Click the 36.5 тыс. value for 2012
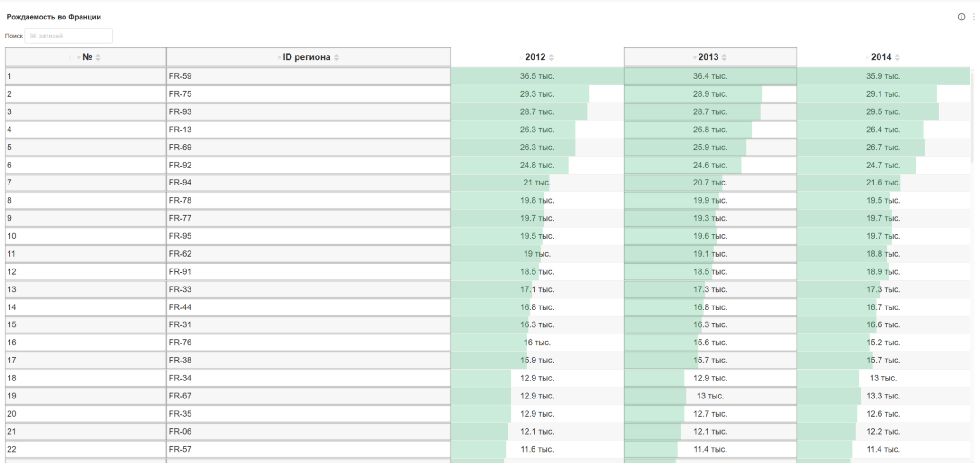 coord(537,76)
